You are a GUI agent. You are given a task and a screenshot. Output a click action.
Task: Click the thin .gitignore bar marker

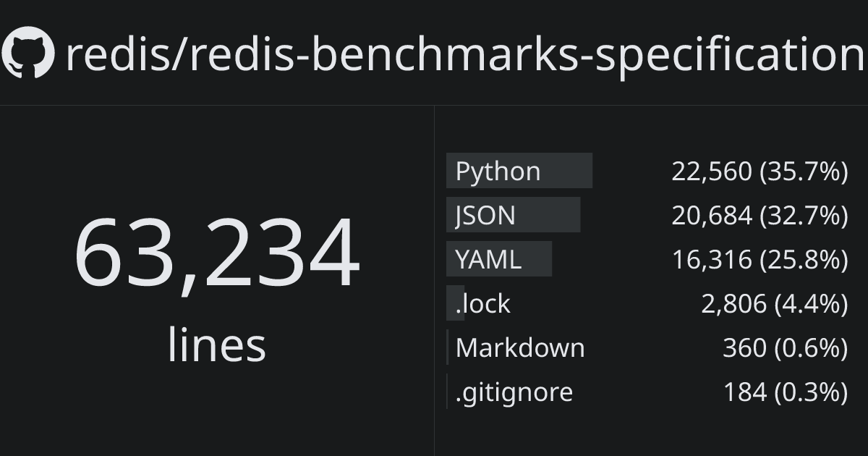pos(447,392)
